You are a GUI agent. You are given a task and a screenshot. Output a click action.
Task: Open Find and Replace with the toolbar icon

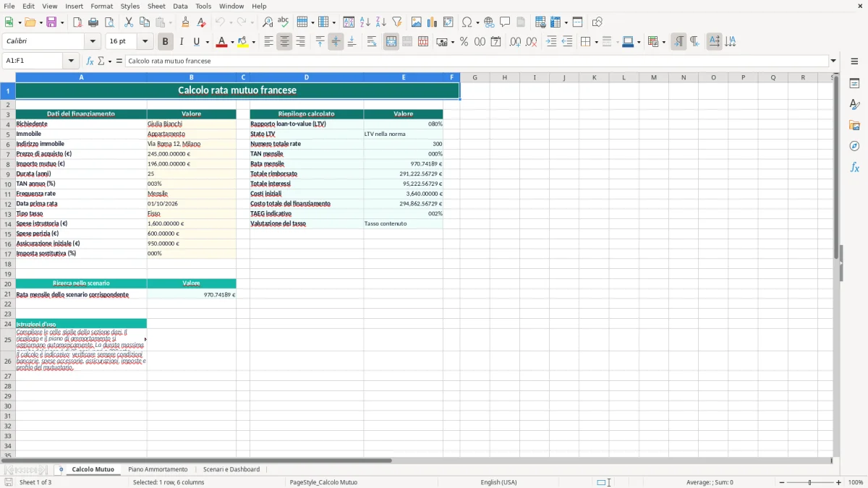[268, 22]
